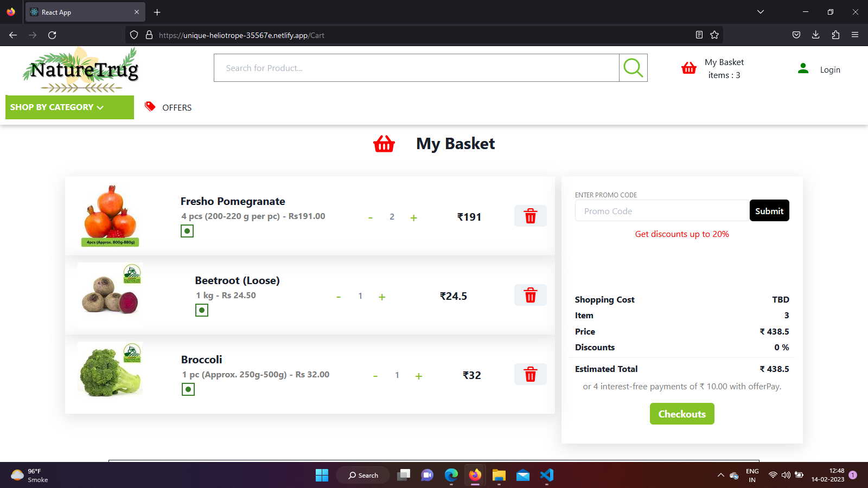Click the large red My Basket heading icon
The width and height of the screenshot is (868, 488).
pyautogui.click(x=384, y=144)
